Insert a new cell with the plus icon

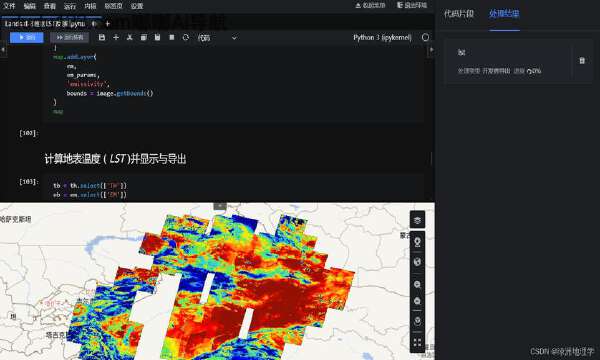116,37
